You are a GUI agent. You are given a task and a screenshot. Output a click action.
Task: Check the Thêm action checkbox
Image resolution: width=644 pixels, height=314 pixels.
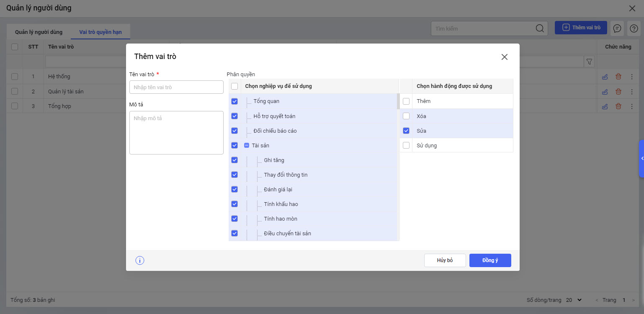point(406,101)
